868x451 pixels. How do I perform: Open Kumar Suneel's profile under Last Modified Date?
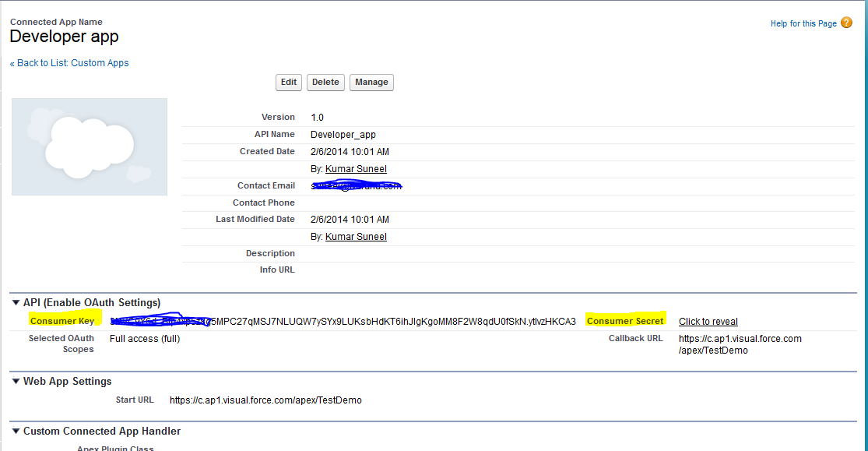pos(355,236)
